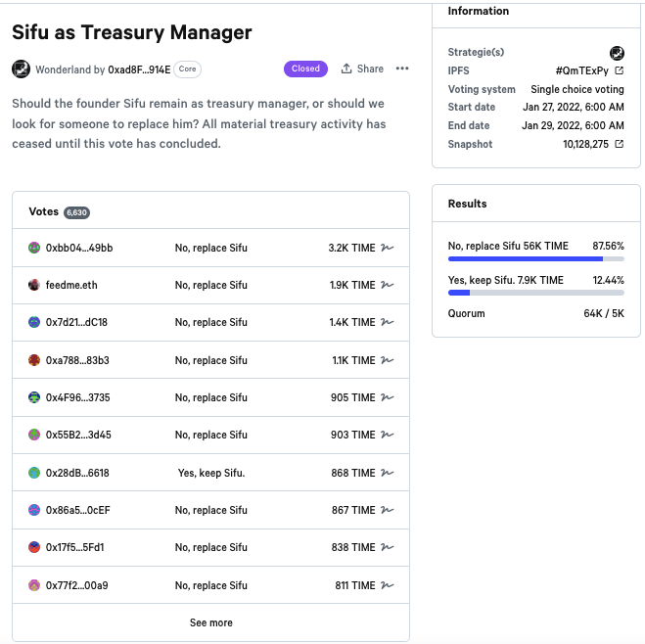This screenshot has width=645, height=644.
Task: Click the Quorum 64K / 5K value
Action: pyautogui.click(x=604, y=313)
